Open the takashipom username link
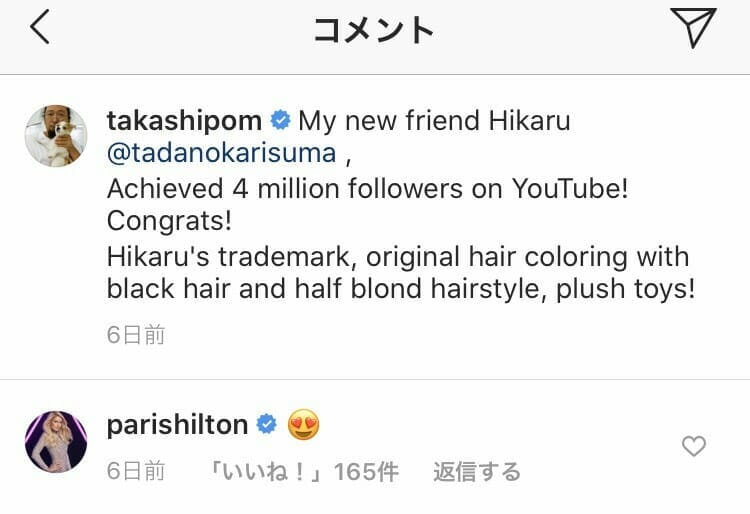 pyautogui.click(x=184, y=120)
